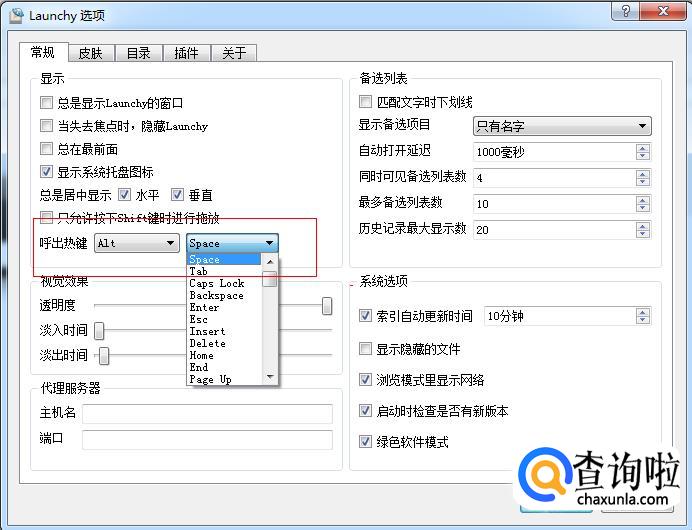Click the Launchy icon in title bar

pyautogui.click(x=16, y=15)
